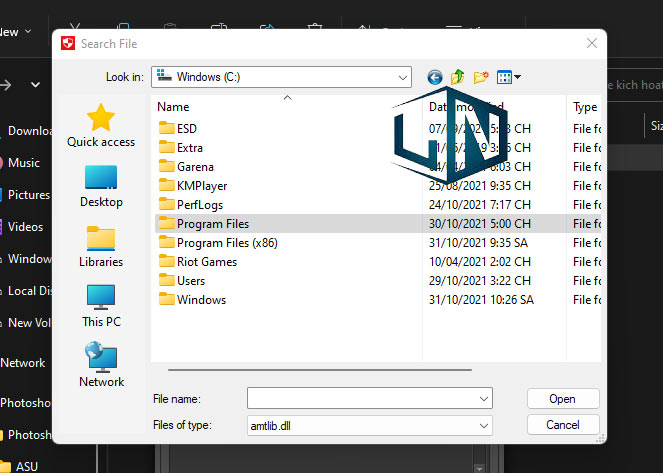Select the KMPlayer folder

[x=201, y=186]
